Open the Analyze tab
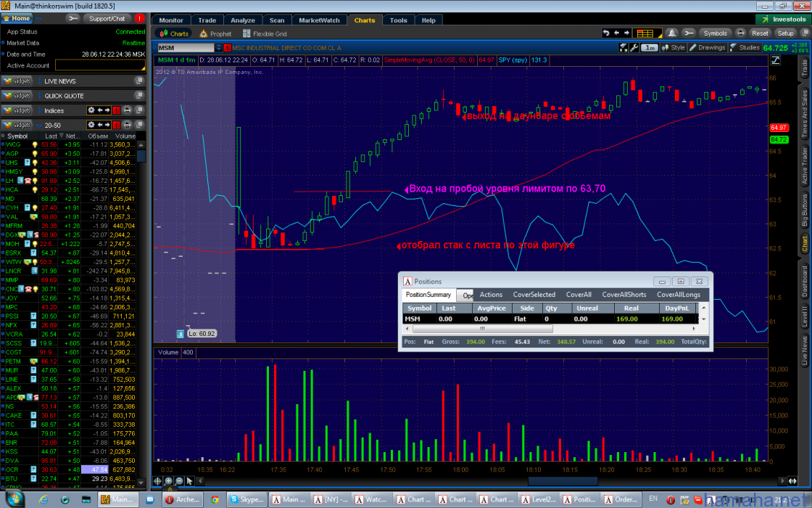The height and width of the screenshot is (508, 812). 243,20
